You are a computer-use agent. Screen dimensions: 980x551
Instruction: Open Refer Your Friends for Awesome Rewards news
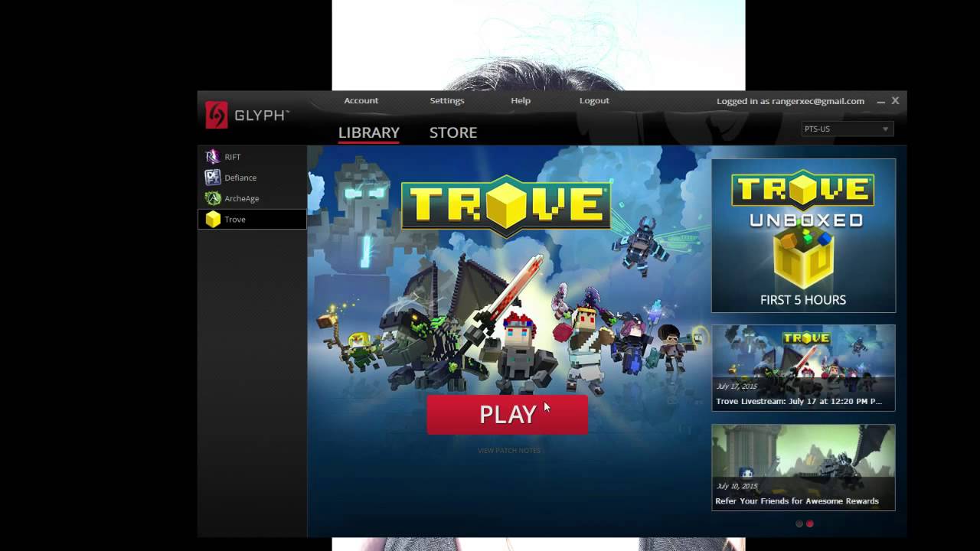point(803,468)
